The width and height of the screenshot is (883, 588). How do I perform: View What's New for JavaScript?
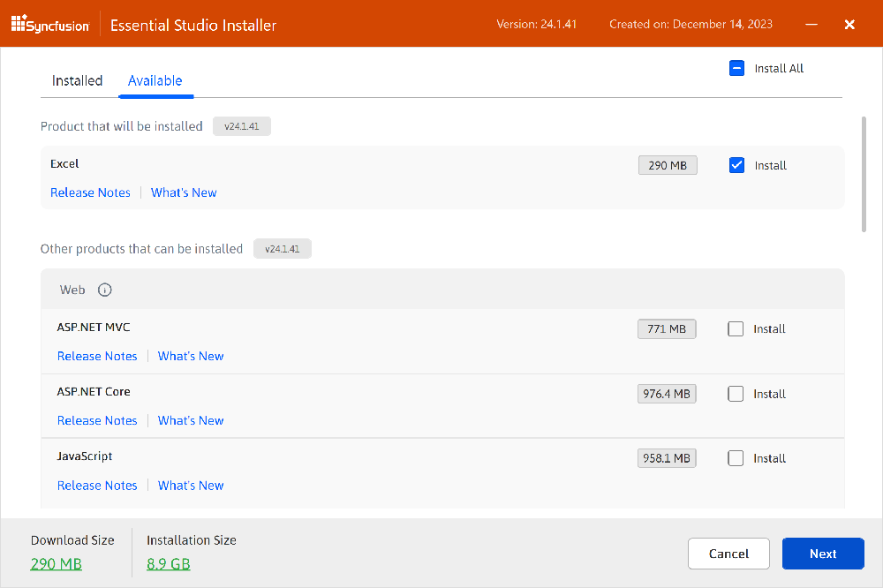pyautogui.click(x=191, y=485)
